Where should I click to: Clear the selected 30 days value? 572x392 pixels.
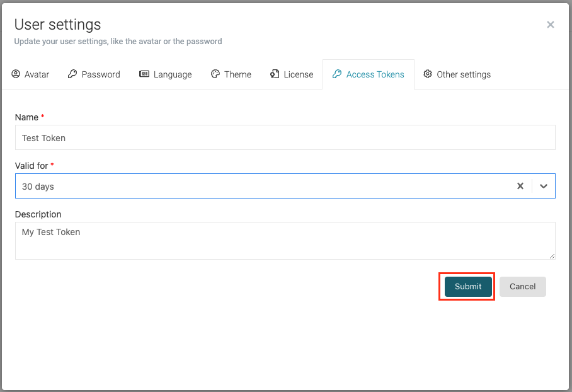pos(520,186)
